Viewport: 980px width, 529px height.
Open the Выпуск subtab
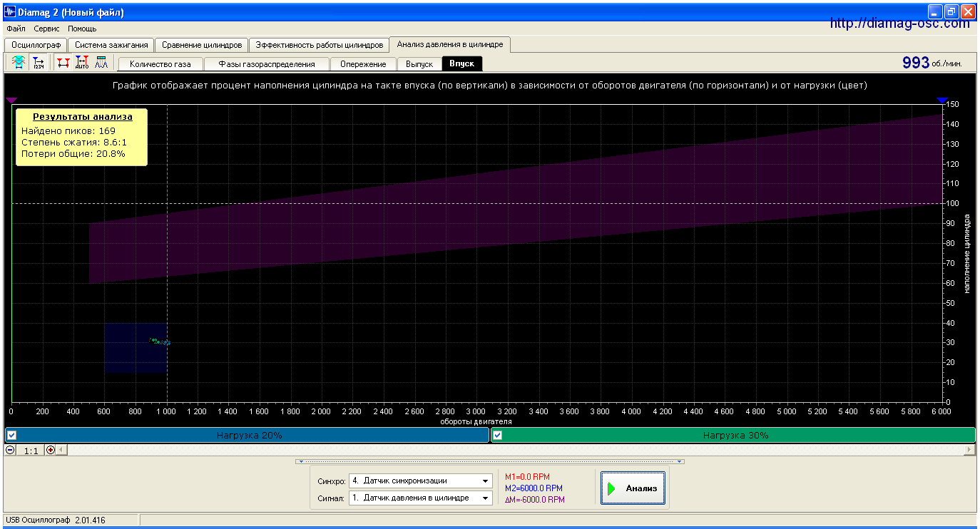[x=419, y=64]
